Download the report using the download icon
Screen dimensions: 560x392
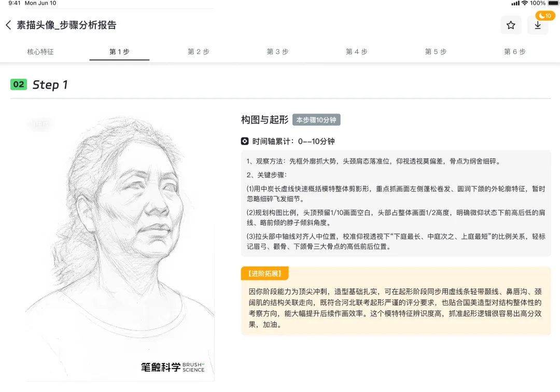[538, 25]
